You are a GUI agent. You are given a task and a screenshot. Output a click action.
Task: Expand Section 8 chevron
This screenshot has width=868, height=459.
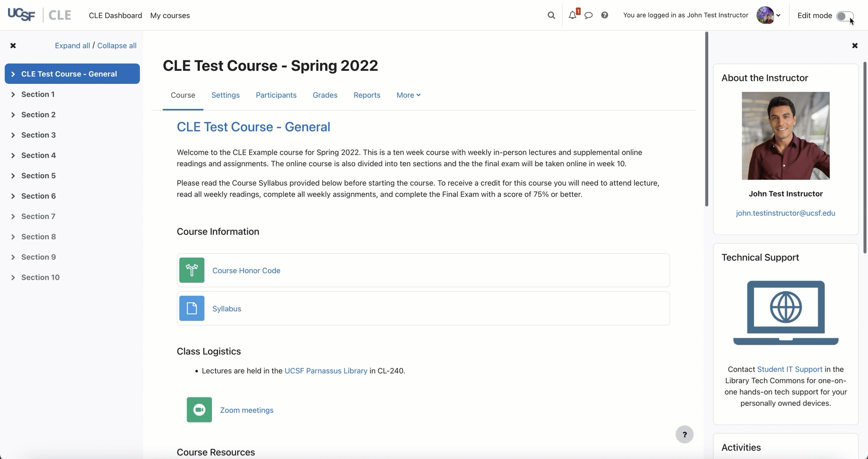[x=13, y=237]
